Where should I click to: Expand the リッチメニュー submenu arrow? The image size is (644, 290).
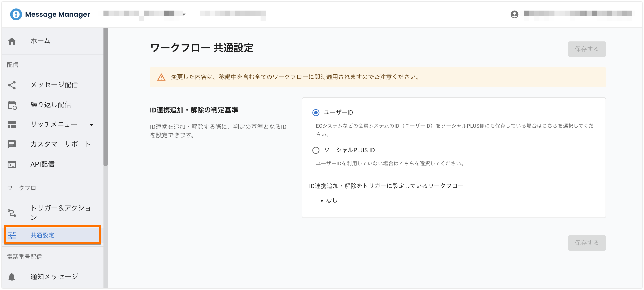(x=92, y=125)
